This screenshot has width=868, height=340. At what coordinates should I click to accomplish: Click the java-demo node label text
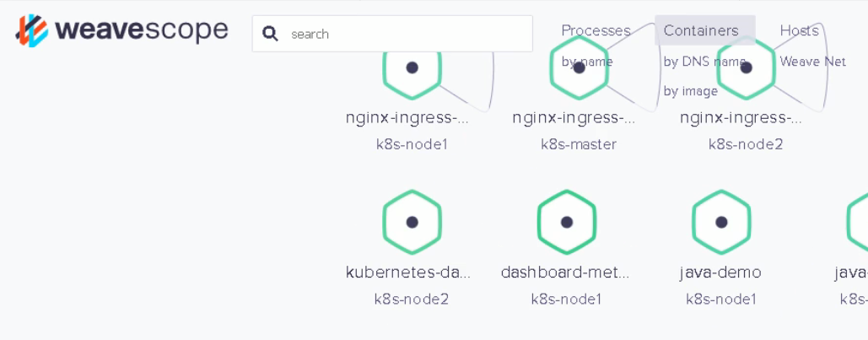click(720, 273)
